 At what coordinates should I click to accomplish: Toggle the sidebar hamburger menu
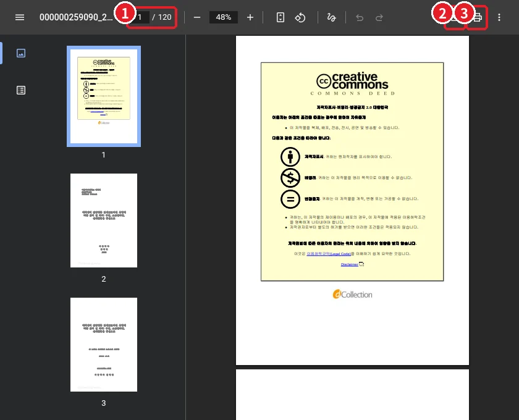point(20,17)
